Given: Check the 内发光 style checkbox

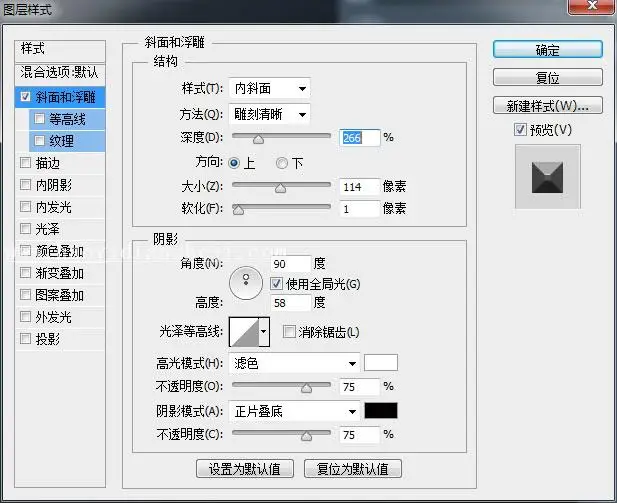Looking at the screenshot, I should click(26, 207).
